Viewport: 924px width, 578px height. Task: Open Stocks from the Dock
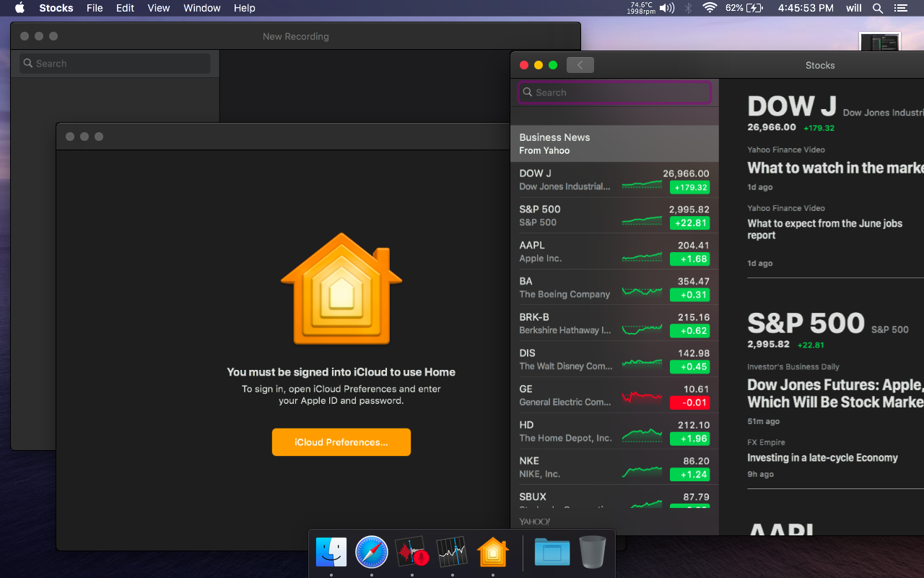coord(453,553)
